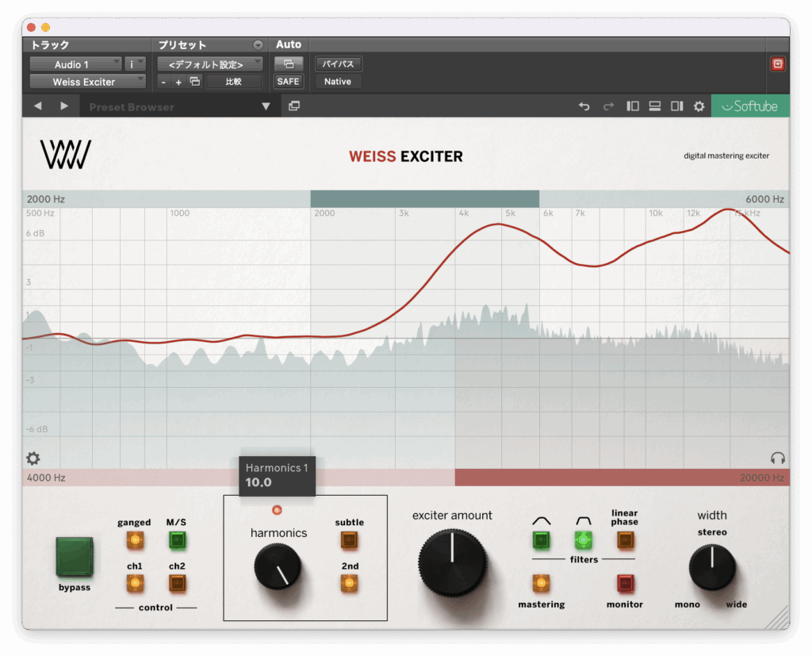Image resolution: width=812 pixels, height=656 pixels.
Task: Click the undo arrow icon
Action: click(x=584, y=106)
